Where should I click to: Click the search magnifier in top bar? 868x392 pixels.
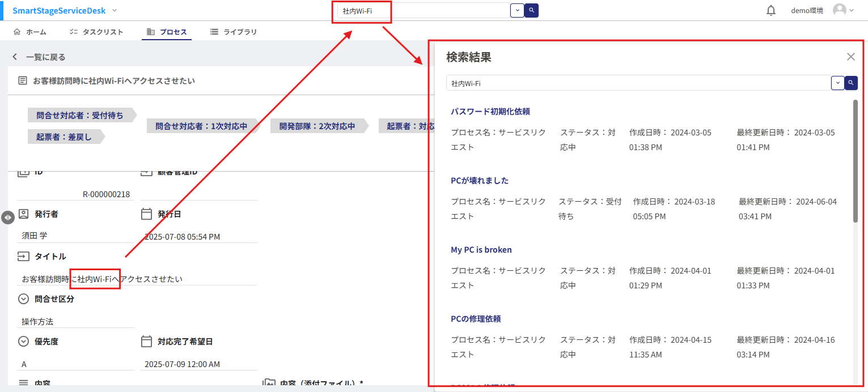click(531, 10)
